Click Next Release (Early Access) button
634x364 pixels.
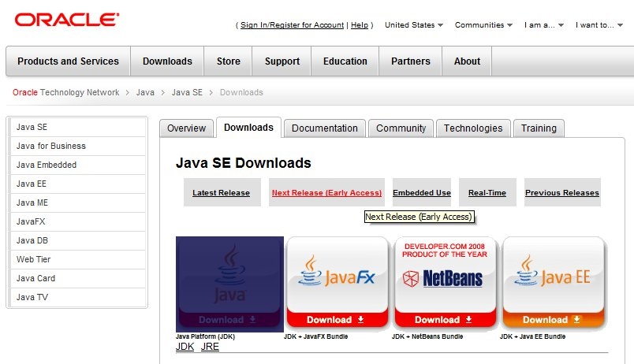[326, 193]
